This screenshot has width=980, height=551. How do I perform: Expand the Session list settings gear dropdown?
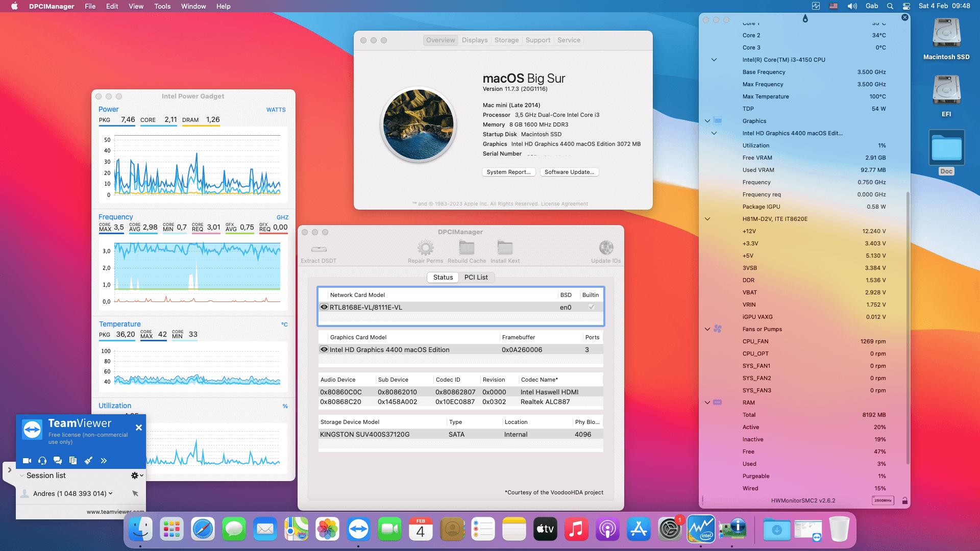136,475
